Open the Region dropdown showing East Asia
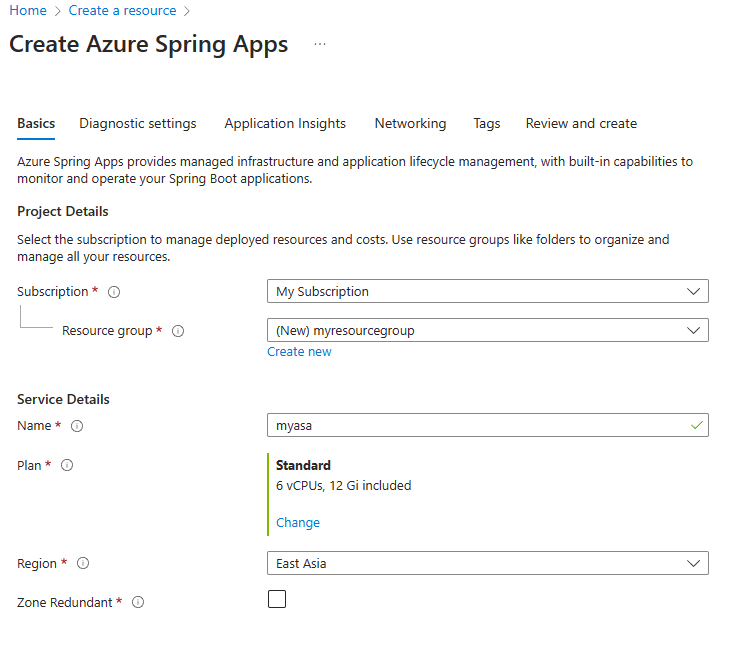The width and height of the screenshot is (754, 653). [x=488, y=564]
